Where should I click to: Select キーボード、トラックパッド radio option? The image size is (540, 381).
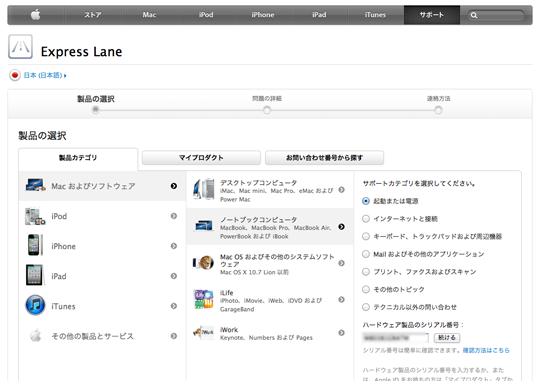tap(366, 236)
